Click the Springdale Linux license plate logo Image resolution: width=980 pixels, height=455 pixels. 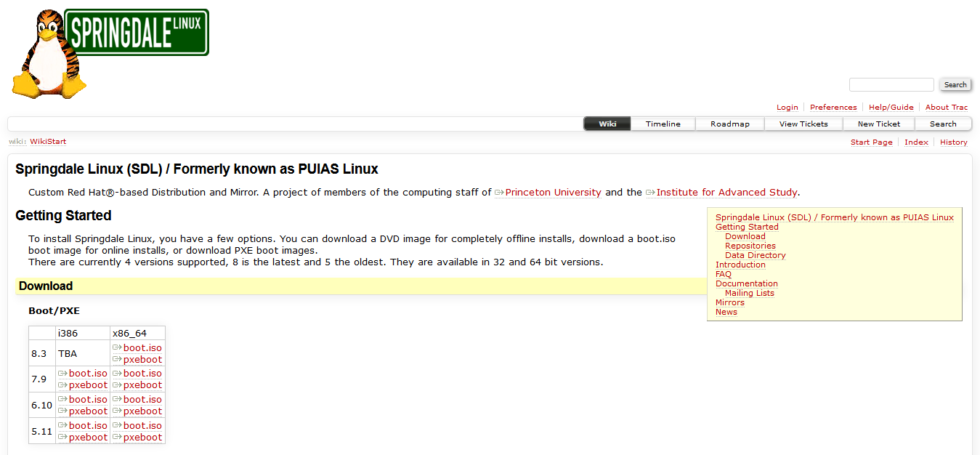[x=135, y=32]
